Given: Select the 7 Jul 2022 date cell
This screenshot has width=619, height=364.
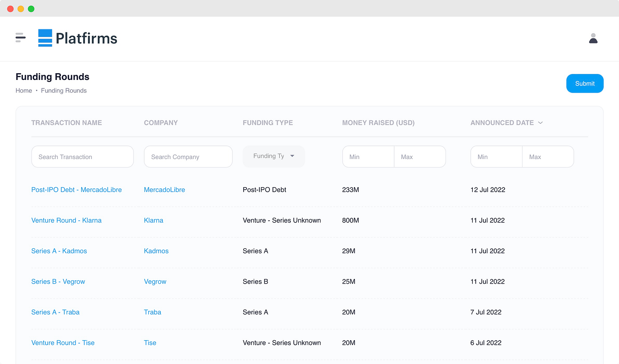Looking at the screenshot, I should tap(486, 312).
